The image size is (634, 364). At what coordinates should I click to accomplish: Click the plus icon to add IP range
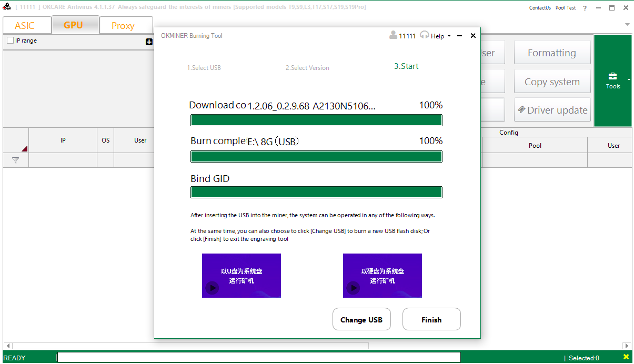point(149,42)
